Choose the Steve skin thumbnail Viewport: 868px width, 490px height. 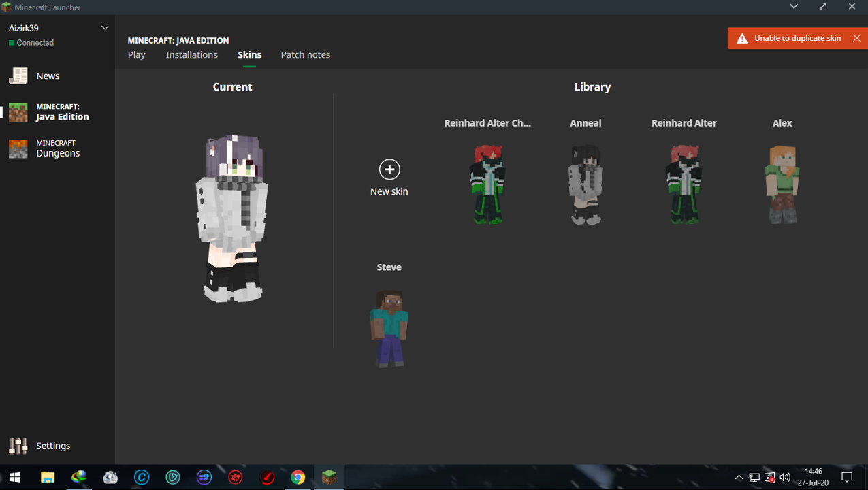click(x=389, y=328)
